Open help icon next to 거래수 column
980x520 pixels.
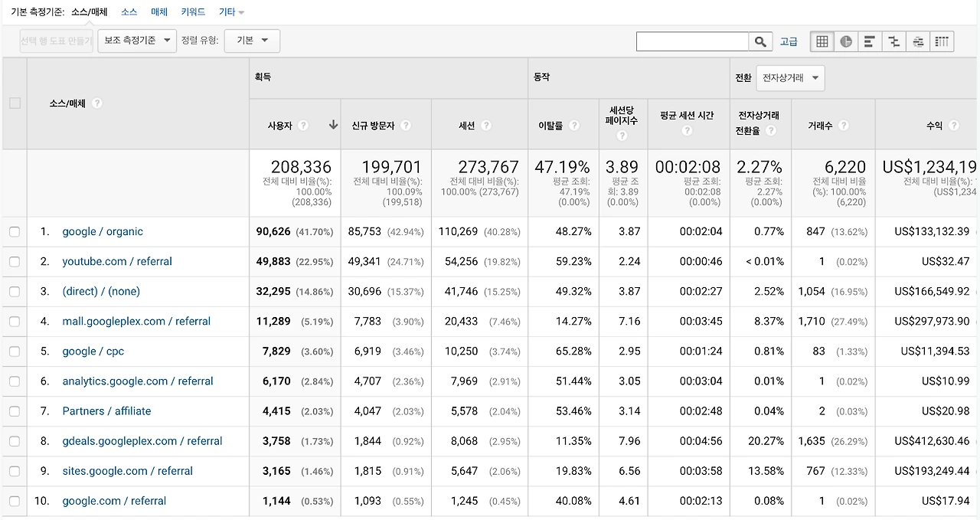coord(843,126)
